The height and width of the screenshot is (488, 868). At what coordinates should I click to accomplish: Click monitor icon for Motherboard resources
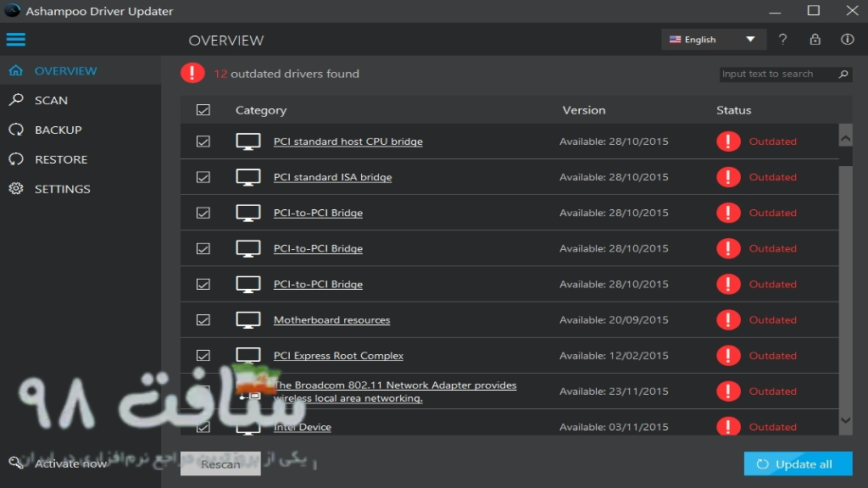tap(248, 319)
